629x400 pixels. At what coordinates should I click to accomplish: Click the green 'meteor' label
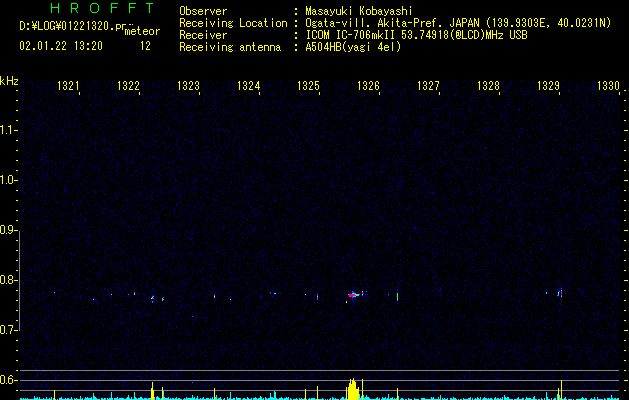(x=142, y=31)
